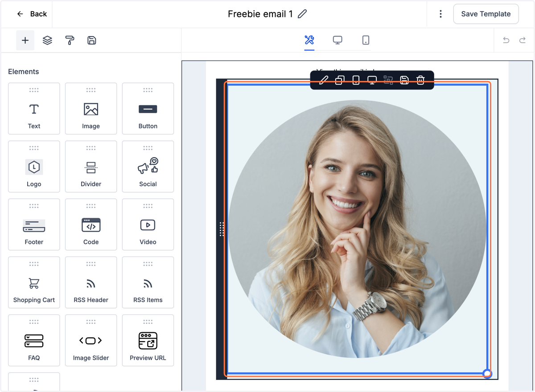Click the blue resize handle circle
The width and height of the screenshot is (535, 392).
[x=487, y=373]
